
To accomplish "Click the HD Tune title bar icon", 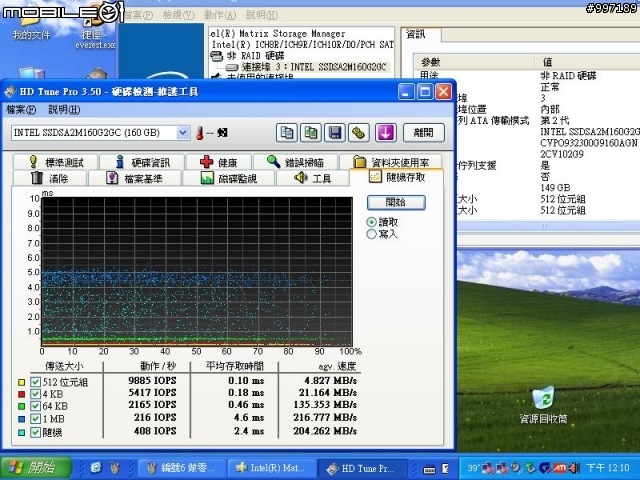I will click(x=10, y=91).
